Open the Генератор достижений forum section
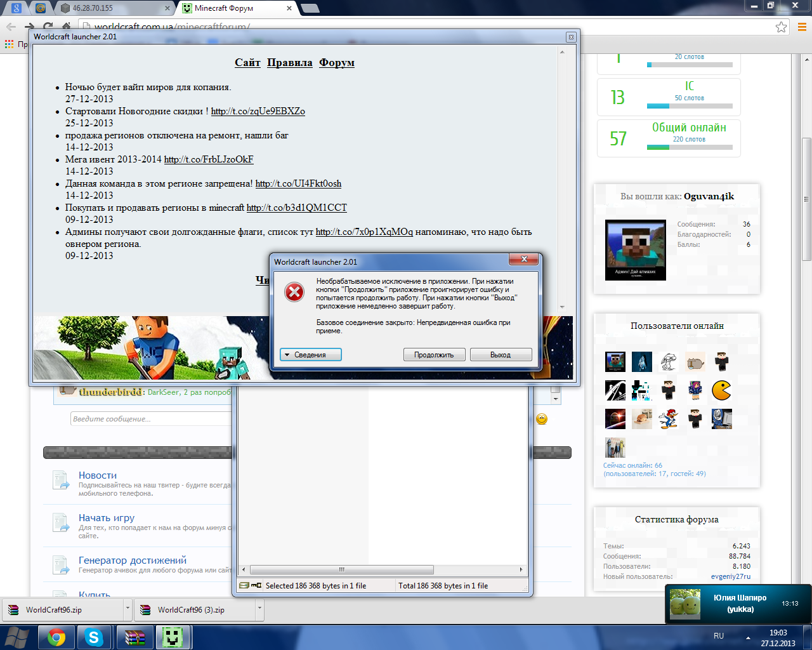This screenshot has height=650, width=812. tap(133, 560)
